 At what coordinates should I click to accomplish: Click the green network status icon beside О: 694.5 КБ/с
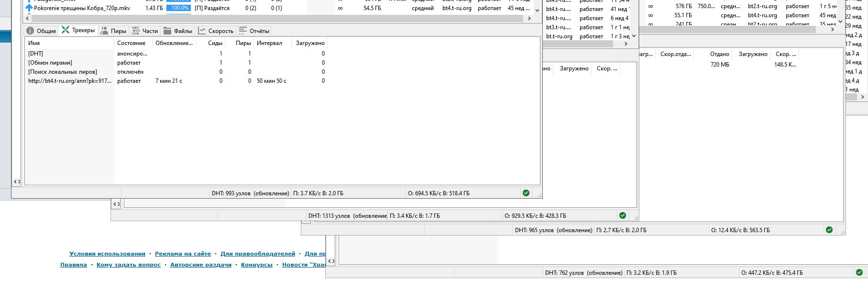[x=526, y=193]
